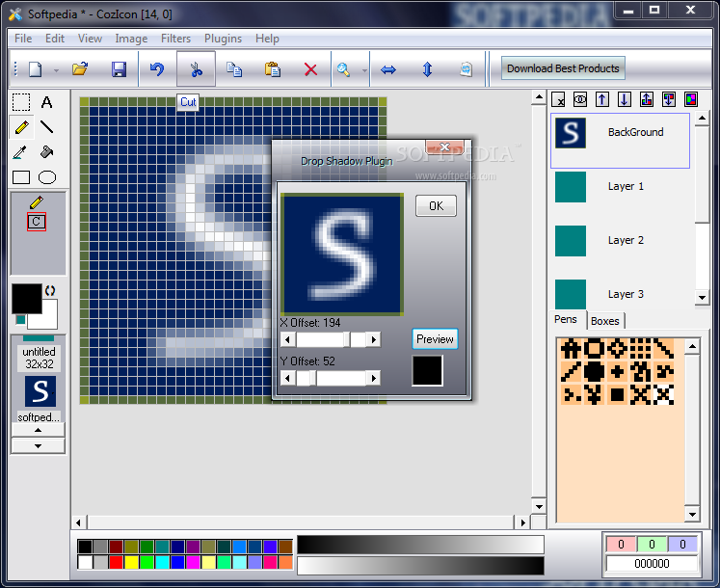
Task: Copy using the toolbar copy icon
Action: [x=234, y=69]
